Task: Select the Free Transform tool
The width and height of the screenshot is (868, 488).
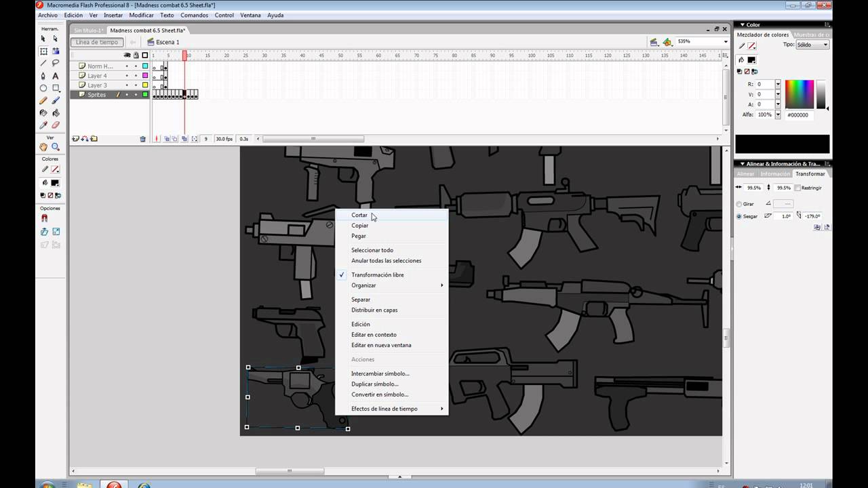Action: point(43,51)
